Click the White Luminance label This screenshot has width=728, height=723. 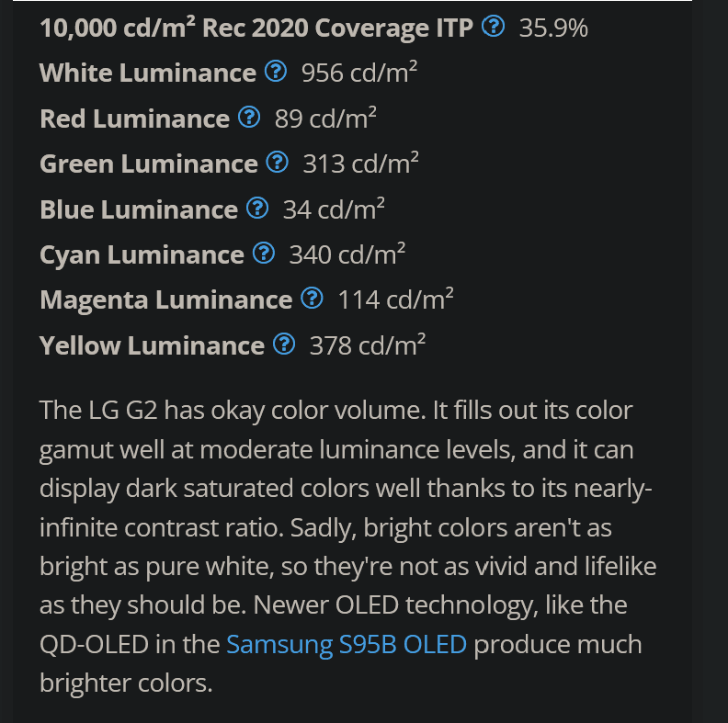pyautogui.click(x=148, y=73)
